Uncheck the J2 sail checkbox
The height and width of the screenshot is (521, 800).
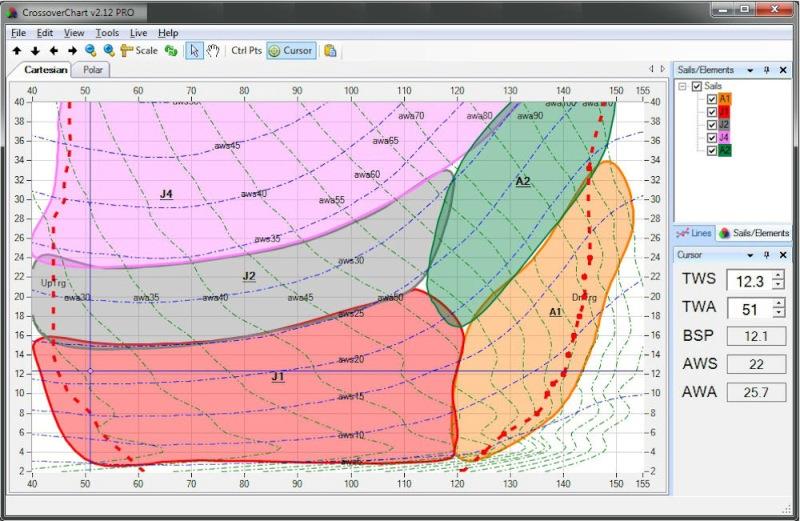click(x=712, y=125)
